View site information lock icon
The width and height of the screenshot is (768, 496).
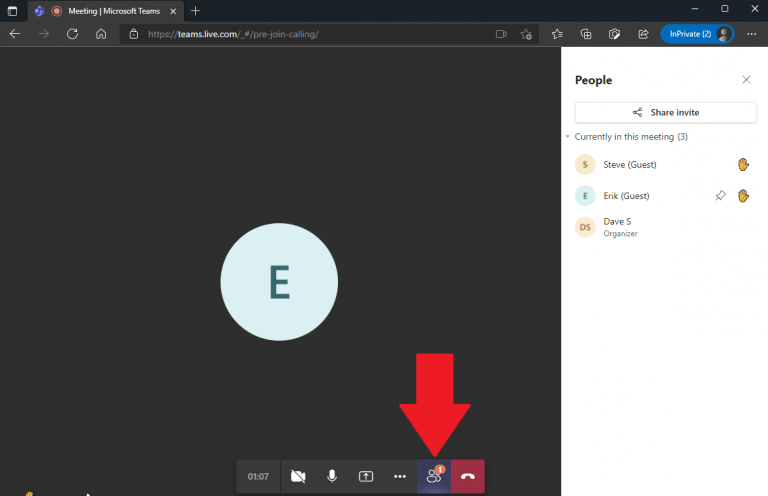click(x=134, y=34)
